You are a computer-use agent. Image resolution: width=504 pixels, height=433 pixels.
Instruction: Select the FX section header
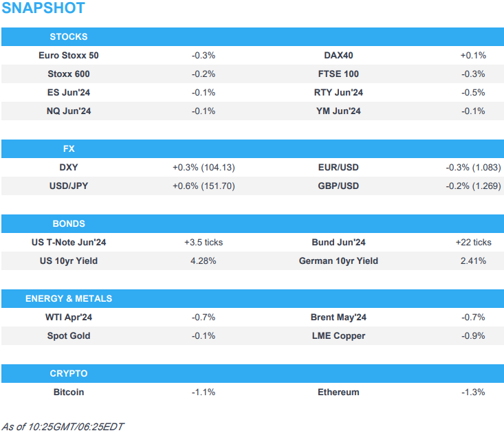(69, 148)
